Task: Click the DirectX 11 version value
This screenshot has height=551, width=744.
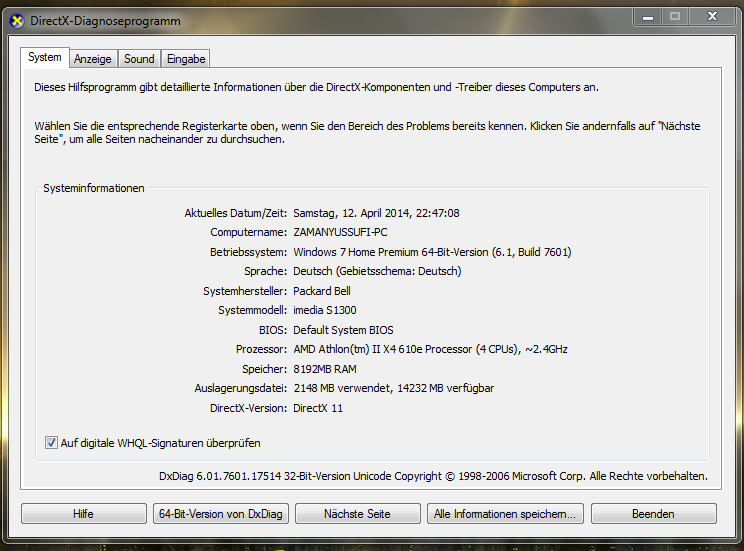Action: tap(318, 408)
